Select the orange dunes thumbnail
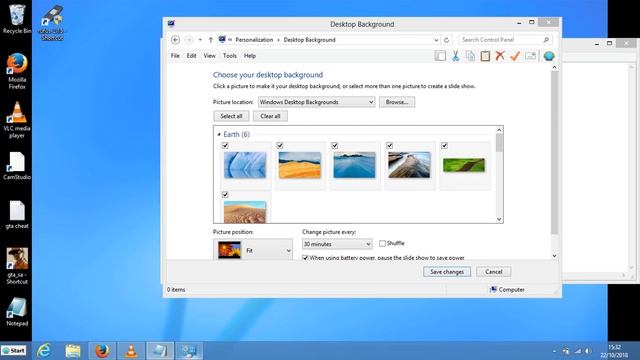640x360 pixels. click(x=300, y=165)
